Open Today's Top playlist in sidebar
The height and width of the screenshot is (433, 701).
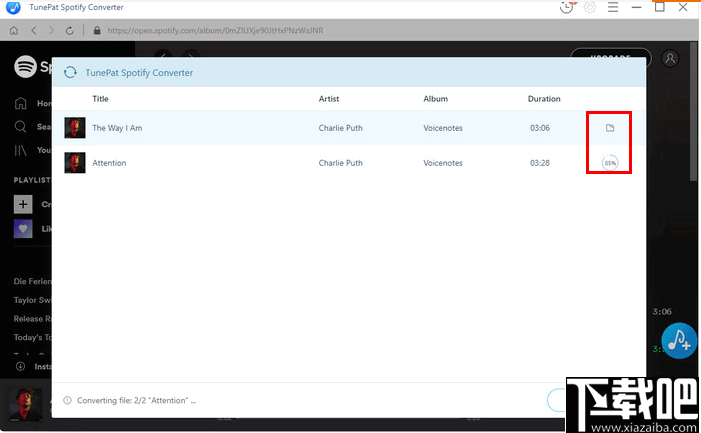[33, 337]
